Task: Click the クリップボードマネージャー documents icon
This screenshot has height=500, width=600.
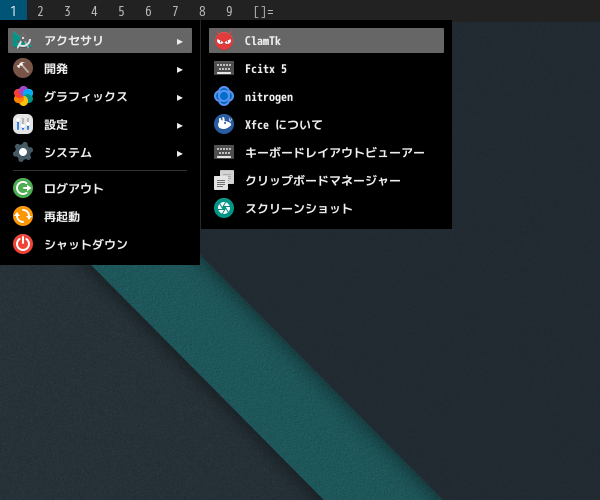Action: click(224, 180)
